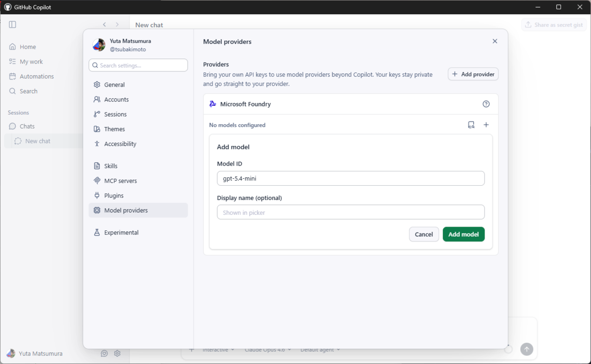591x364 pixels.
Task: Open MCP servers settings
Action: [x=138, y=181]
